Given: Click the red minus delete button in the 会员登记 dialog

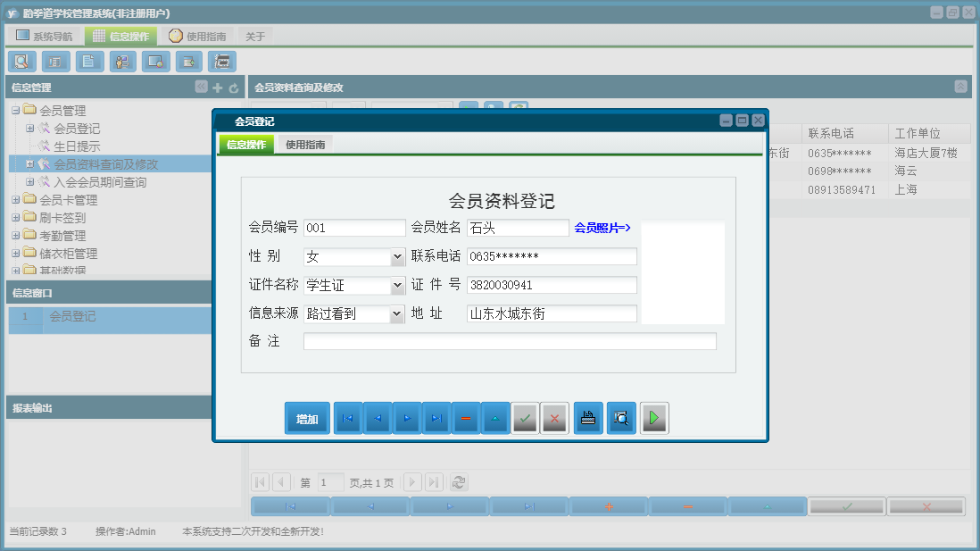Looking at the screenshot, I should 466,418.
